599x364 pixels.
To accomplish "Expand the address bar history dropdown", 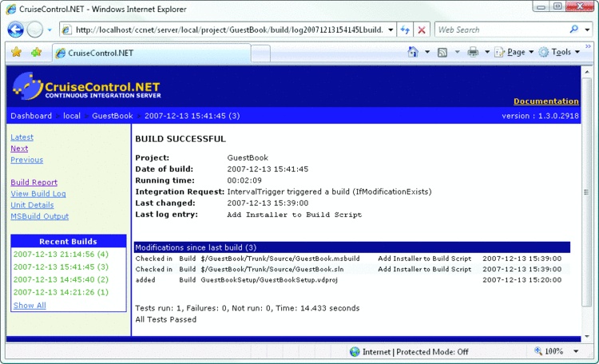I will pyautogui.click(x=391, y=30).
